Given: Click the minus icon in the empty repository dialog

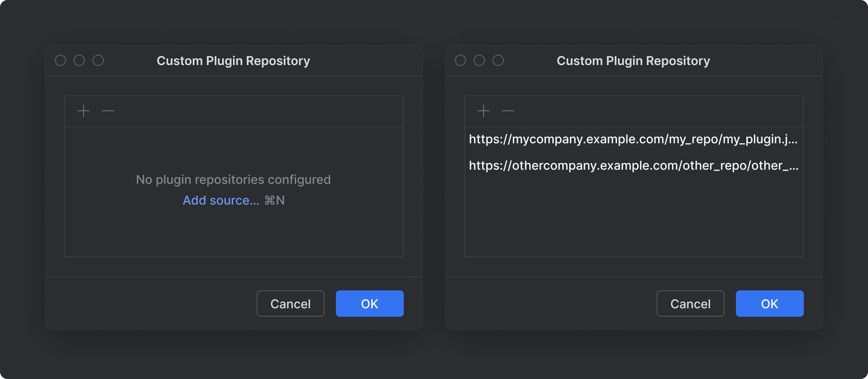Looking at the screenshot, I should [x=108, y=111].
